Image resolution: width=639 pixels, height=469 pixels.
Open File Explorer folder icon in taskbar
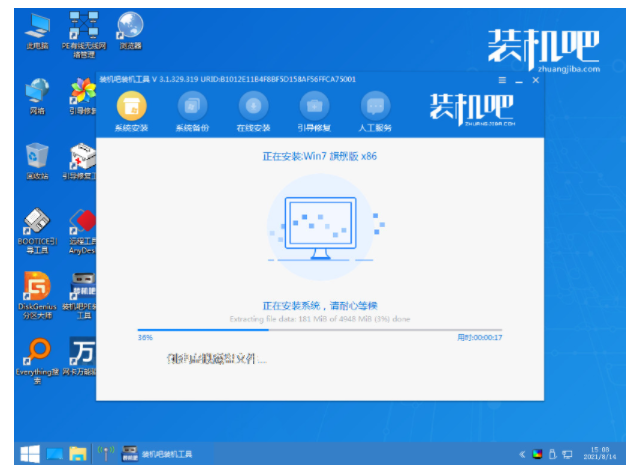pos(77,453)
